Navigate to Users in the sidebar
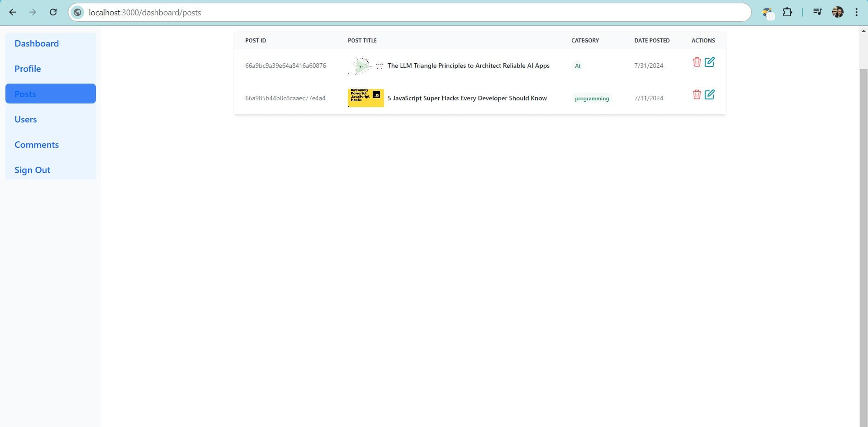Viewport: 868px width, 427px height. [x=26, y=119]
